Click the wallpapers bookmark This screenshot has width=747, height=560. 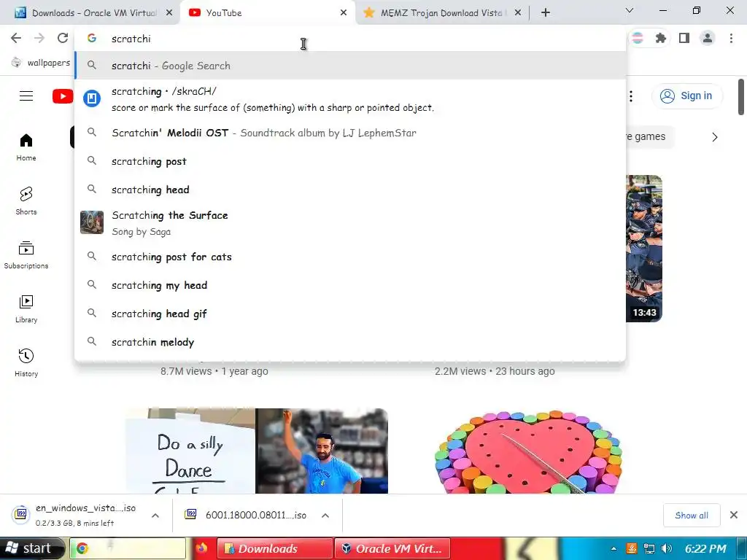pos(41,63)
